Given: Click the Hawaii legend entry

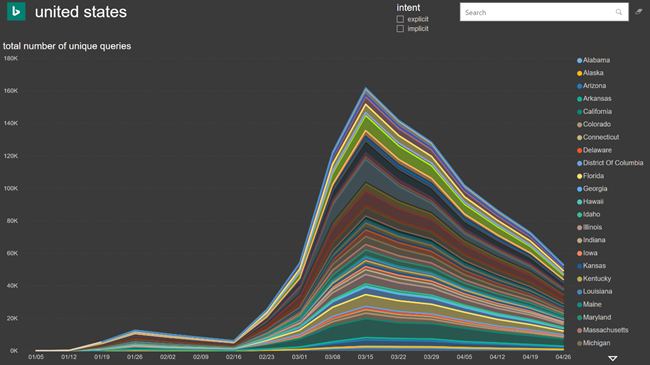Looking at the screenshot, I should tap(590, 202).
